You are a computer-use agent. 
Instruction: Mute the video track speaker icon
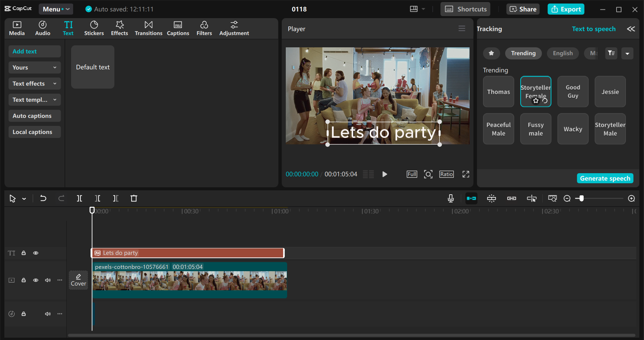tap(48, 280)
